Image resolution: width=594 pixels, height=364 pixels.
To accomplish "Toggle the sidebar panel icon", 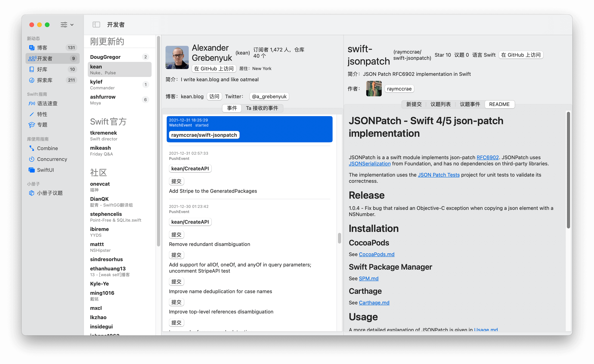I will click(96, 25).
